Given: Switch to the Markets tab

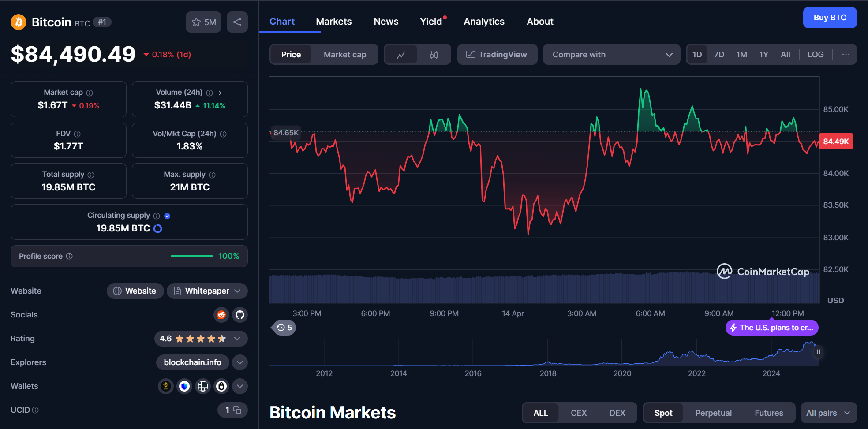Looking at the screenshot, I should [x=333, y=21].
